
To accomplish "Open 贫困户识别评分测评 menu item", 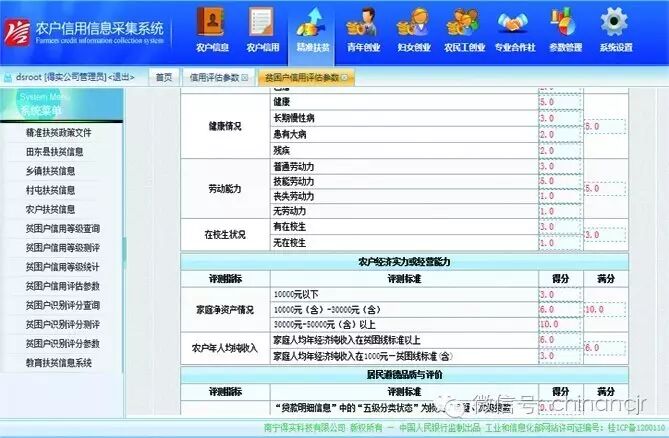I will click(63, 325).
